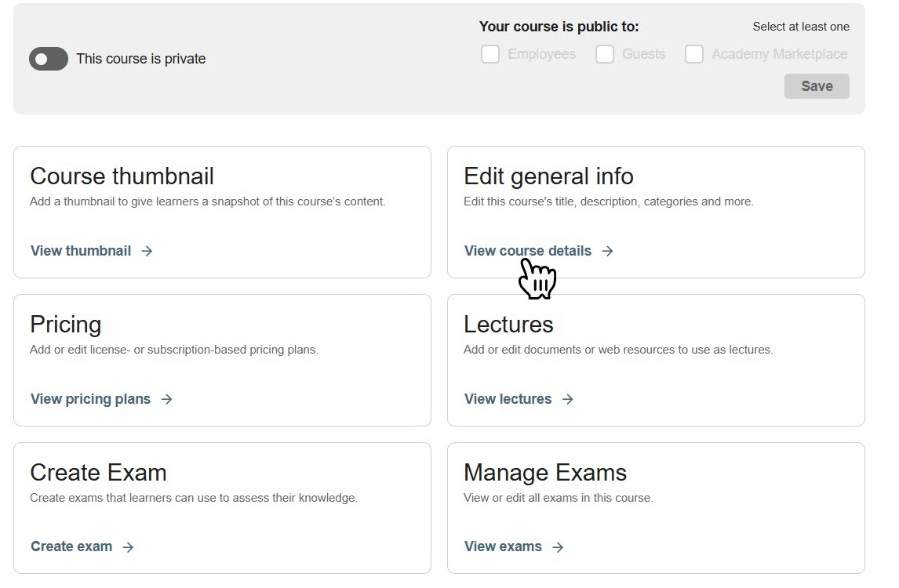899x588 pixels.
Task: Open the View lectures link
Action: pos(508,399)
